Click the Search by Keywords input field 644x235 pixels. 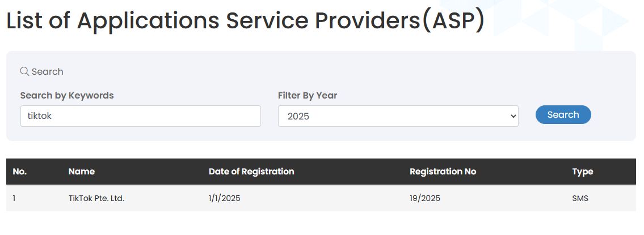point(140,116)
